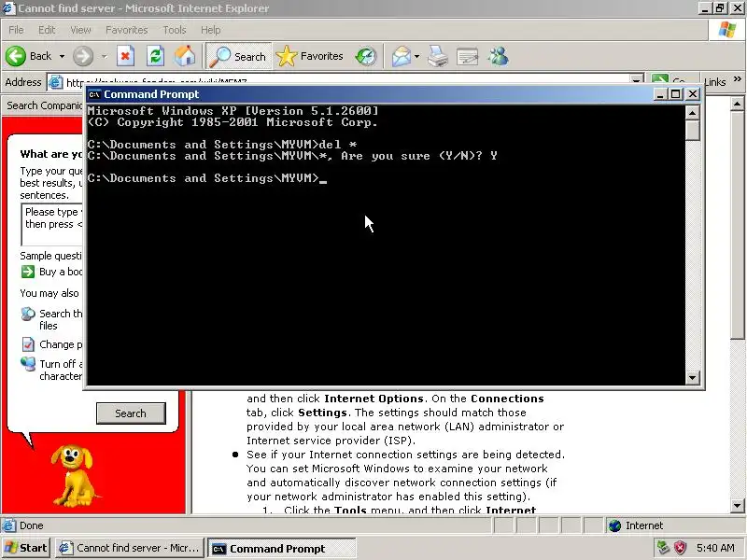Viewport: 747px width, 560px height.
Task: Click the Internet zone status bar icon
Action: click(615, 525)
